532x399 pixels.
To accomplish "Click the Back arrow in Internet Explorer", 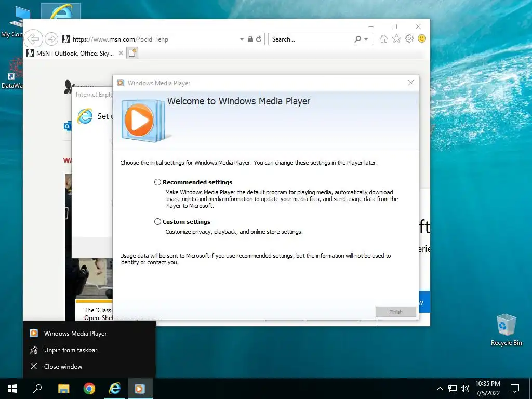I will point(33,39).
